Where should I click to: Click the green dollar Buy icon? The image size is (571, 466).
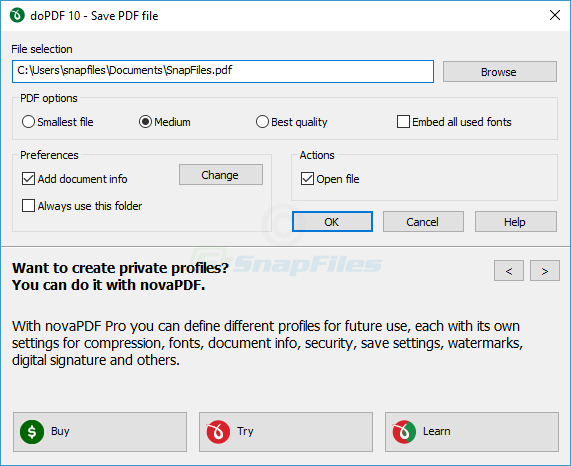click(32, 432)
